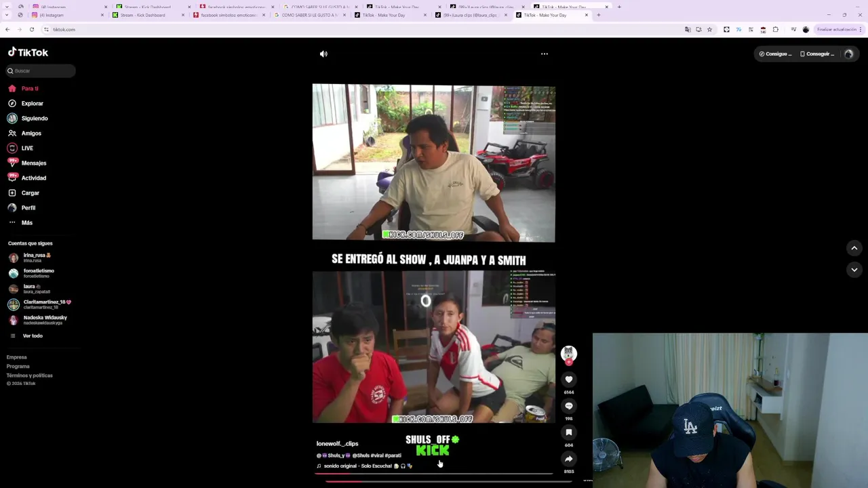This screenshot has width=868, height=488.
Task: Click the #parati hashtag in caption
Action: pyautogui.click(x=393, y=455)
